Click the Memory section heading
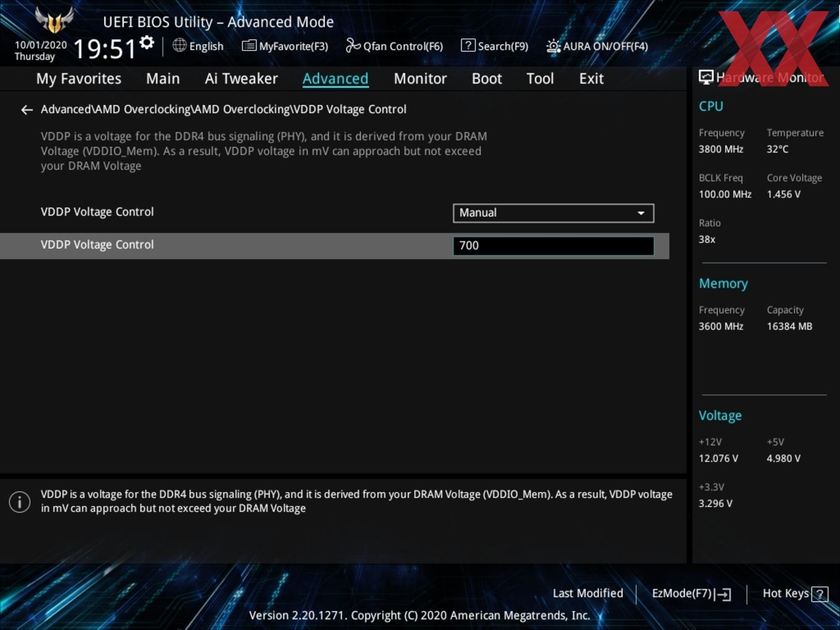The image size is (840, 630). pyautogui.click(x=723, y=283)
